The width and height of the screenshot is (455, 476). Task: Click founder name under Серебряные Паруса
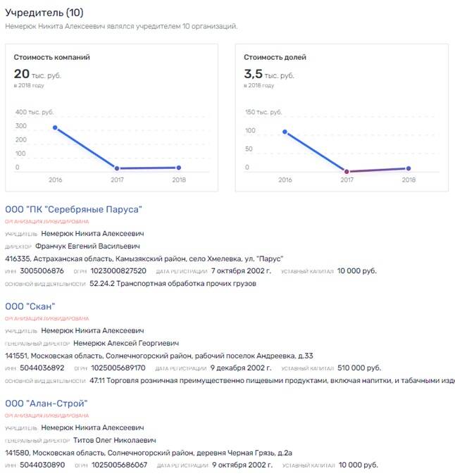[x=92, y=233]
